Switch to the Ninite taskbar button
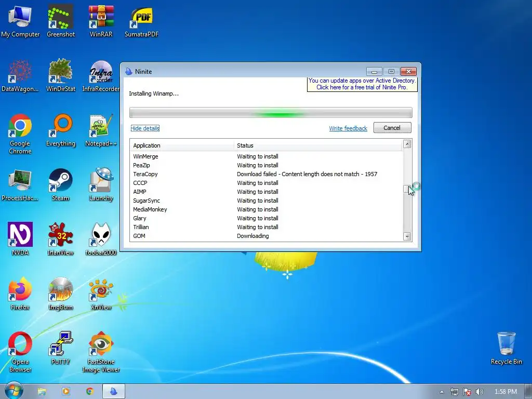 pyautogui.click(x=114, y=392)
